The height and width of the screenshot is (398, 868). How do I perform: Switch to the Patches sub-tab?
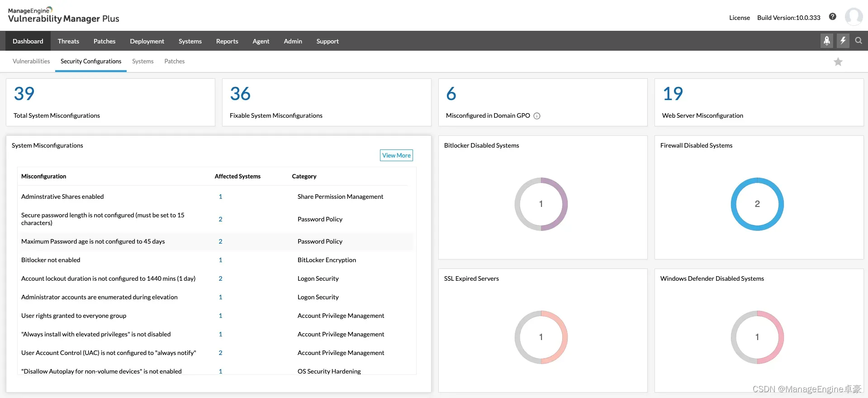175,61
